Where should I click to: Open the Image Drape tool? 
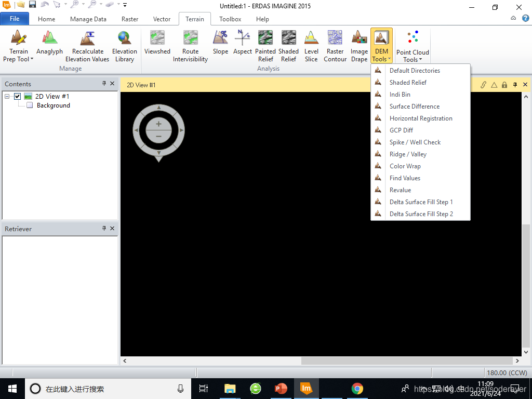tap(359, 46)
